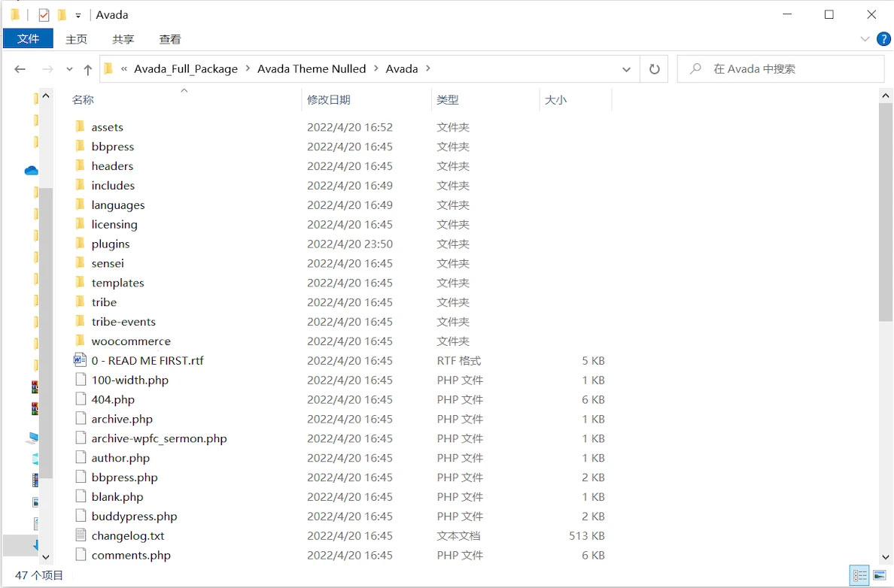This screenshot has width=894, height=588.
Task: Select the file name comments.php
Action: point(131,555)
